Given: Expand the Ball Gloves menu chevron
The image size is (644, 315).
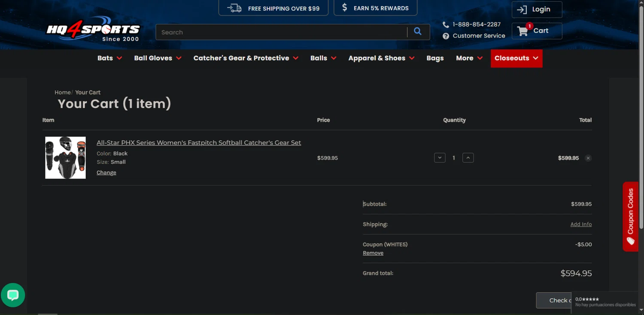Looking at the screenshot, I should coord(179,58).
